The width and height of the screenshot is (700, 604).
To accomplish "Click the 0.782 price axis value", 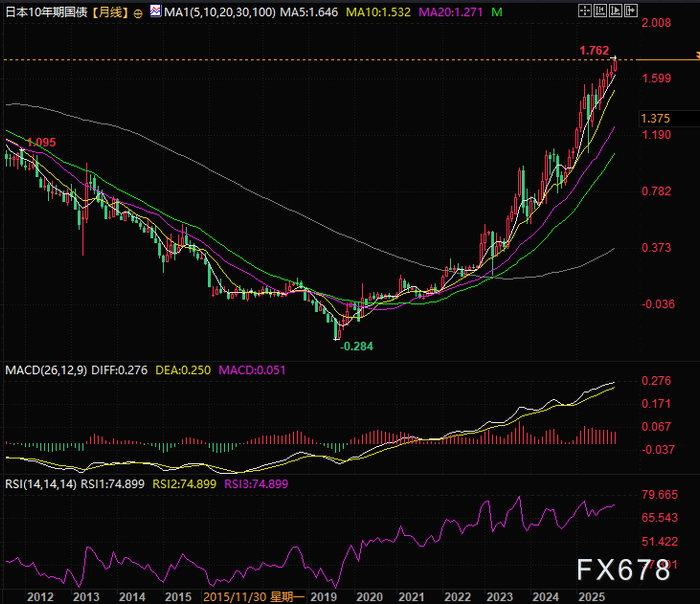I will click(x=656, y=192).
